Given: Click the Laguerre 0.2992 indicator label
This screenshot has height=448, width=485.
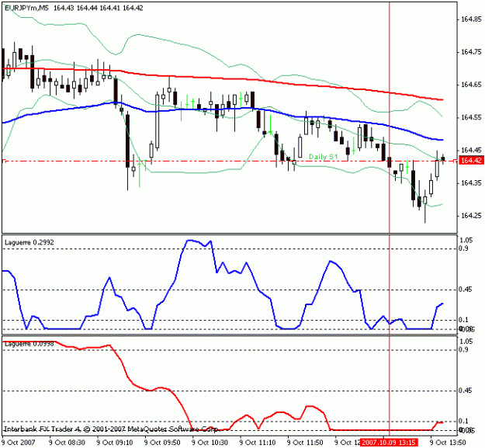Looking at the screenshot, I should (29, 242).
